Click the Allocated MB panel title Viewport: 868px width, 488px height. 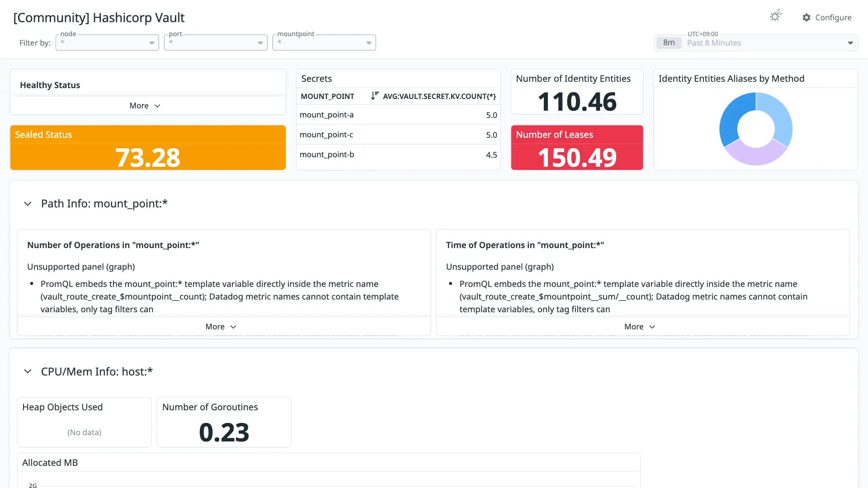tap(50, 463)
